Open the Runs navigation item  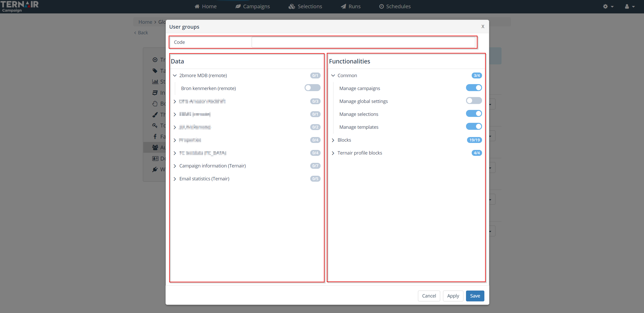[x=351, y=6]
